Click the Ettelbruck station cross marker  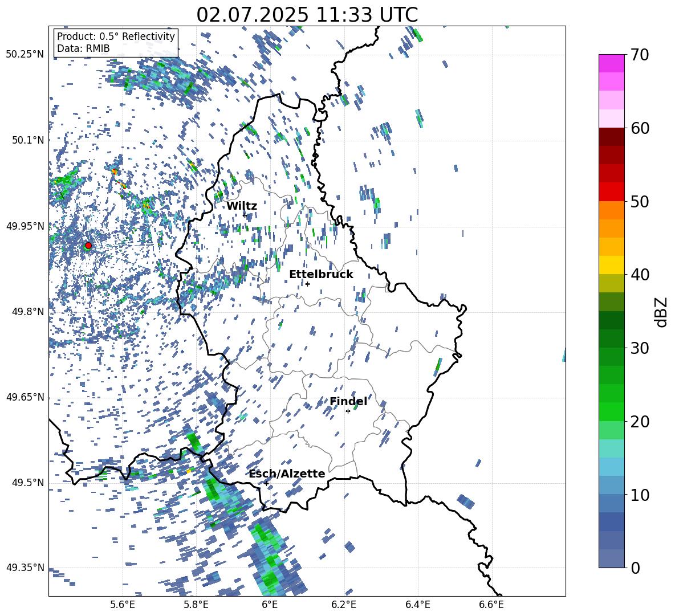coord(307,284)
